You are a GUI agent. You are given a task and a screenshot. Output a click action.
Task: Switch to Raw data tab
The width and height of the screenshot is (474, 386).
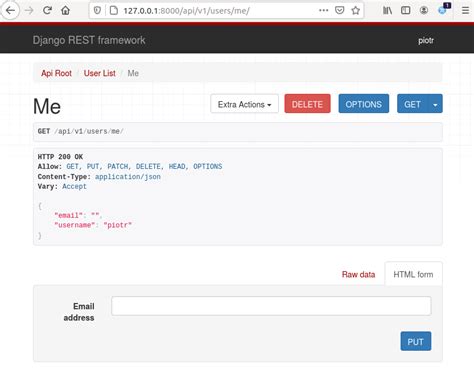click(358, 274)
